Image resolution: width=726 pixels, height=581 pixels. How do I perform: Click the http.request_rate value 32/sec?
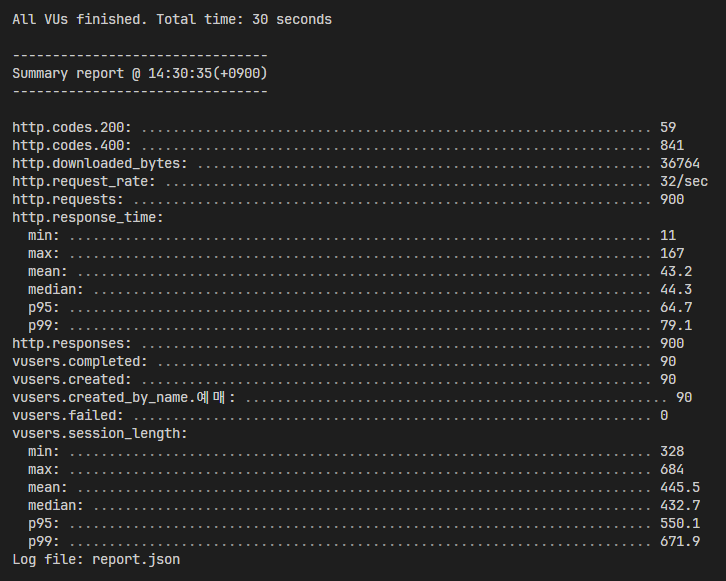tap(684, 181)
